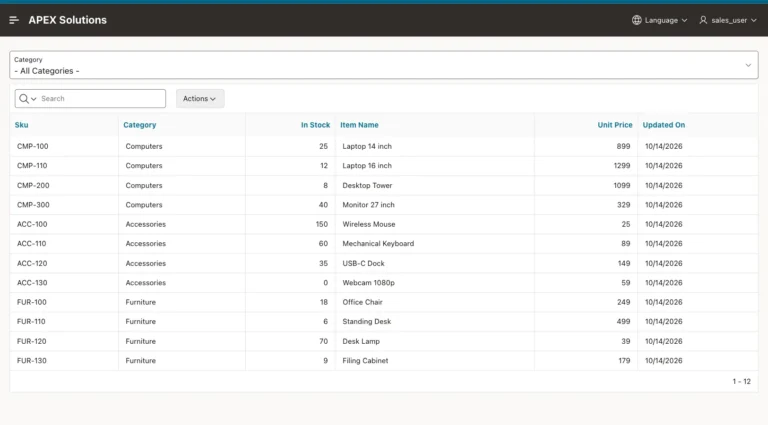Select the FUR-100 Sku cell
This screenshot has height=425, width=768.
(64, 302)
